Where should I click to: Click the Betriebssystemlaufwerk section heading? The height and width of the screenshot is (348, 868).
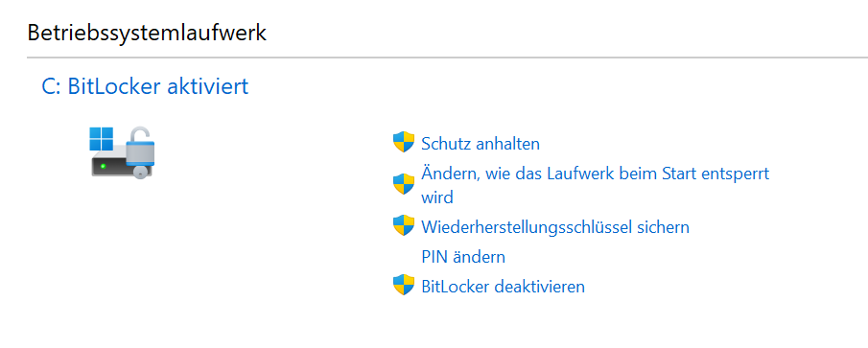(x=147, y=33)
